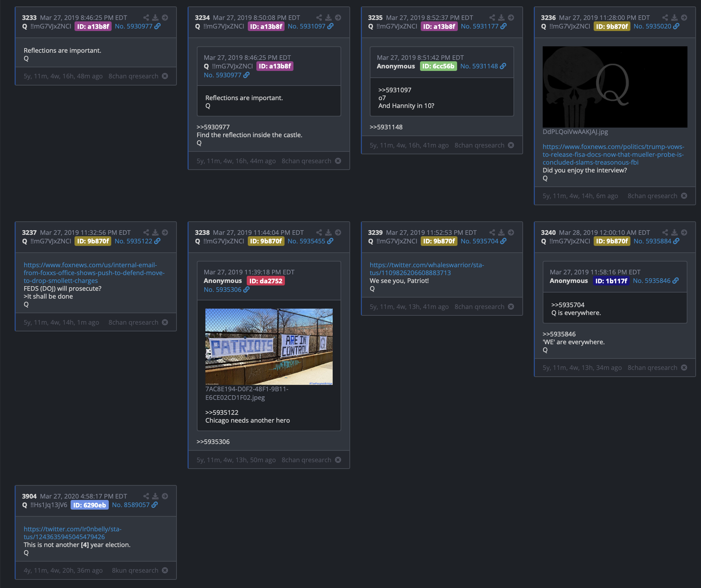This screenshot has width=701, height=588.
Task: Click ID: 6cc56b badge in post 3235 quote
Action: 438,66
